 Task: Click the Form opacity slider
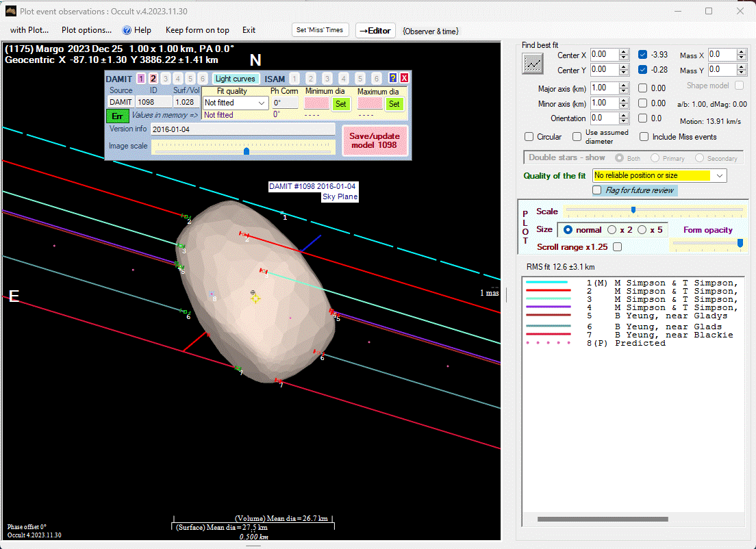click(707, 243)
